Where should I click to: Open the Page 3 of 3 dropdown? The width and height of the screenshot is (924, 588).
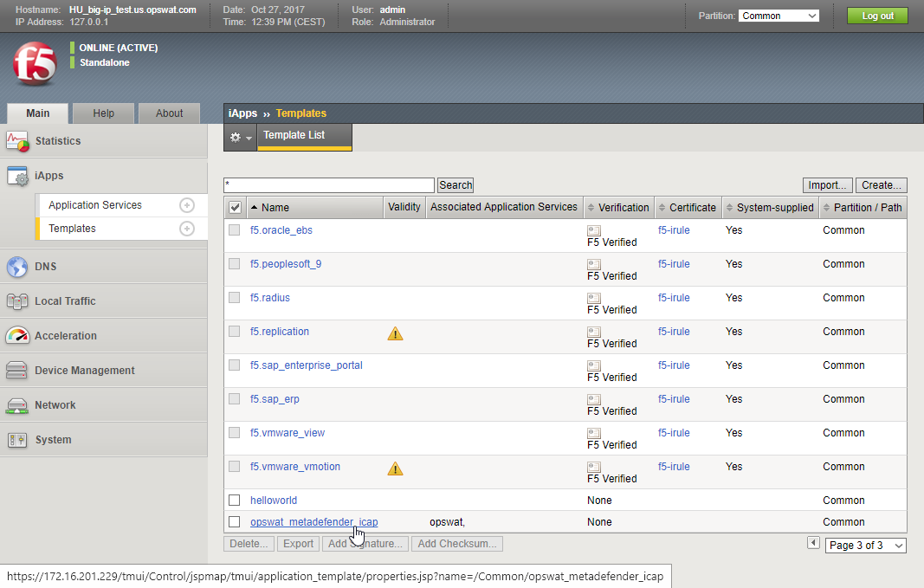point(866,546)
